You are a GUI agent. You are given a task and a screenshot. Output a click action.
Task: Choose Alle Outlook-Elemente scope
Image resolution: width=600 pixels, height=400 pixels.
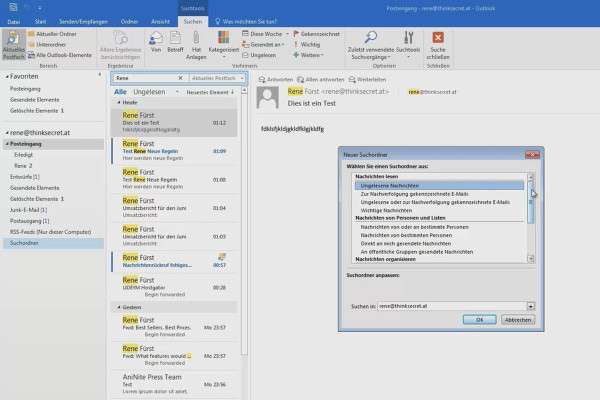pyautogui.click(x=60, y=55)
